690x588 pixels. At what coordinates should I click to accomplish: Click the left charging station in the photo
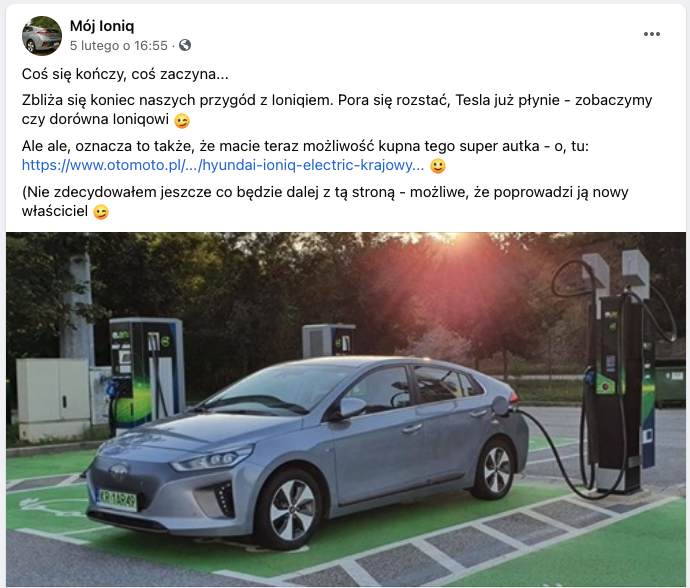(145, 374)
